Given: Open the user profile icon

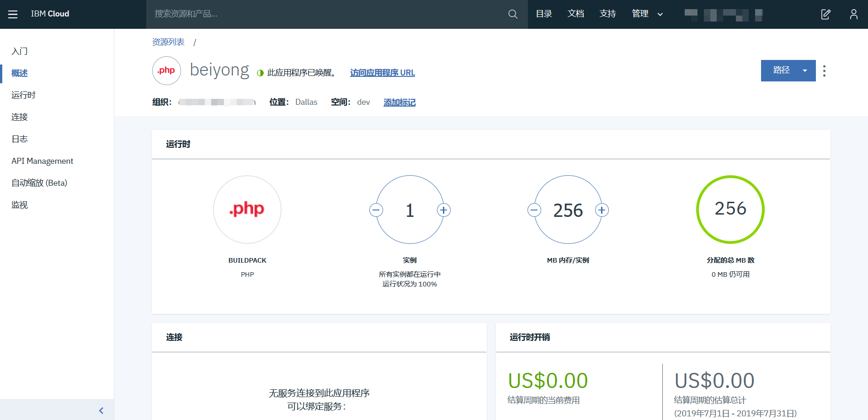Looking at the screenshot, I should pyautogui.click(x=853, y=14).
